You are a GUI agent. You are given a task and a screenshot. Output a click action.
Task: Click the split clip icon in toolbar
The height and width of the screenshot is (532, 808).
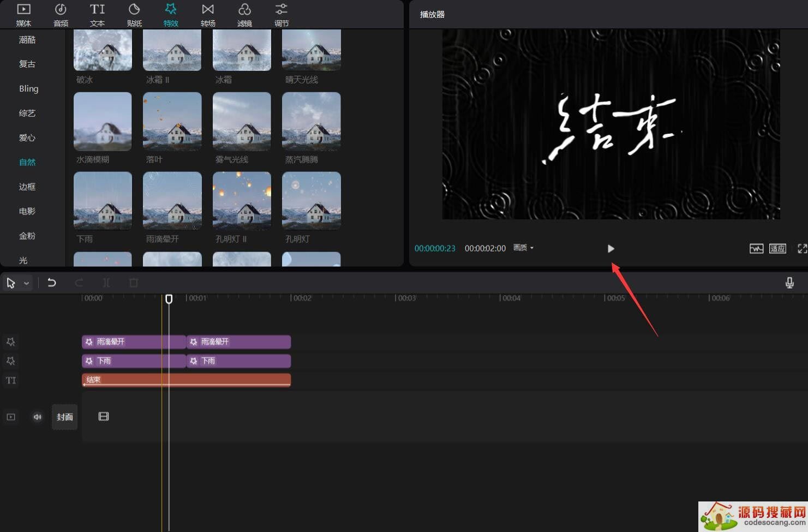point(106,283)
